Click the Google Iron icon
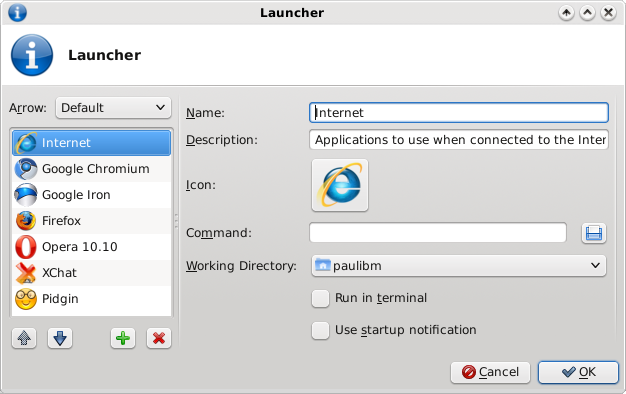The width and height of the screenshot is (626, 394). (26, 195)
